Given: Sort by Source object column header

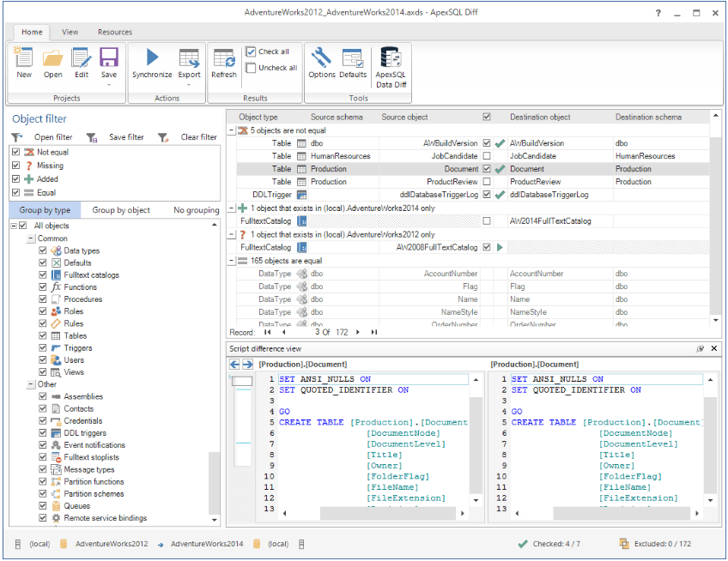Looking at the screenshot, I should tap(404, 117).
